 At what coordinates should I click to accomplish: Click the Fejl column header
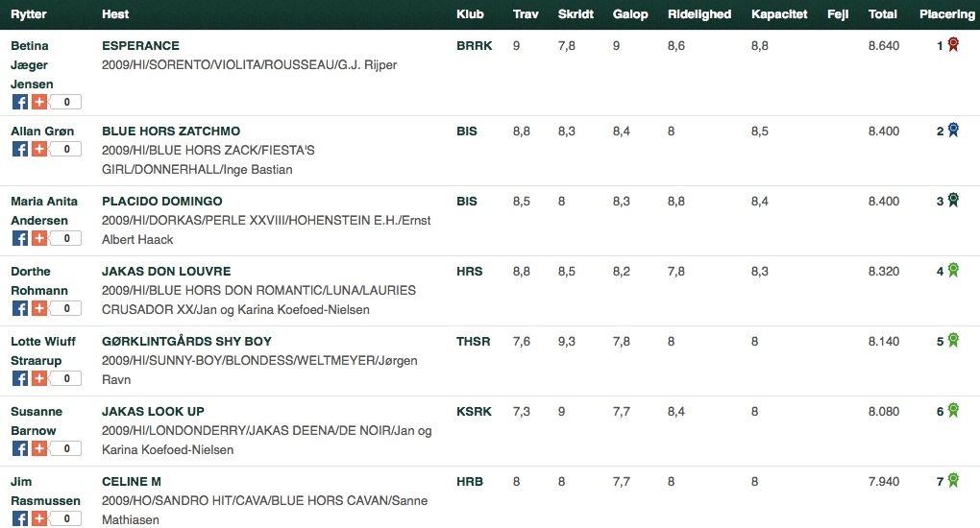pos(838,13)
